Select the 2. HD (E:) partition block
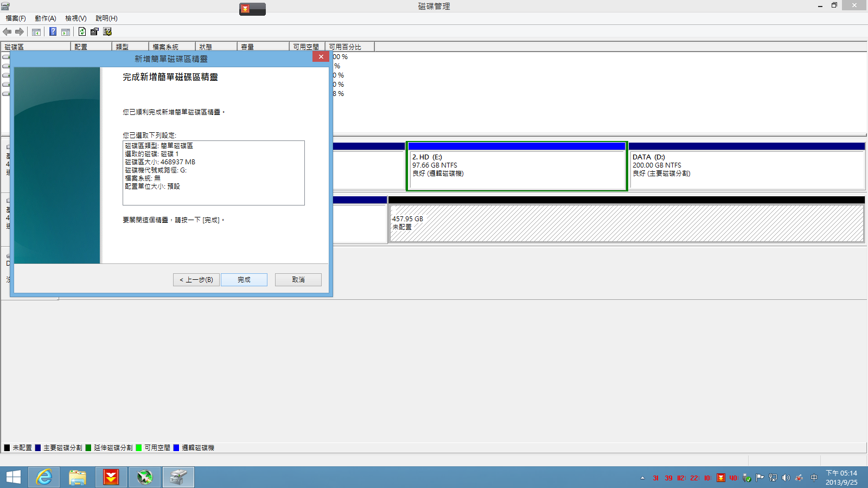Screen dimensions: 868x488 pyautogui.click(x=517, y=166)
